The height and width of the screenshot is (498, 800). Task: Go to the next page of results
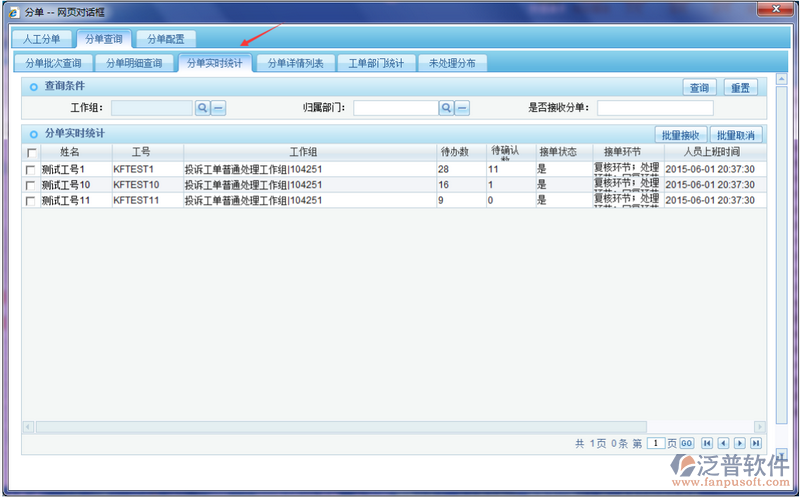coord(739,442)
